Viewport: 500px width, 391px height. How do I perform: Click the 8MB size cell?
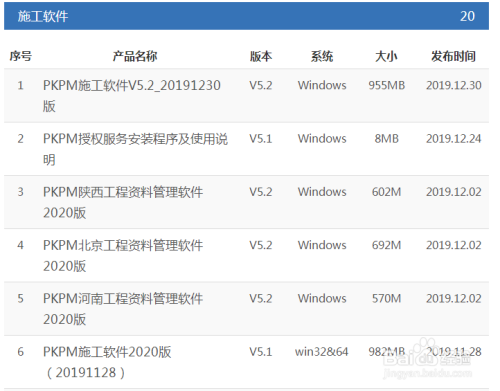[387, 138]
